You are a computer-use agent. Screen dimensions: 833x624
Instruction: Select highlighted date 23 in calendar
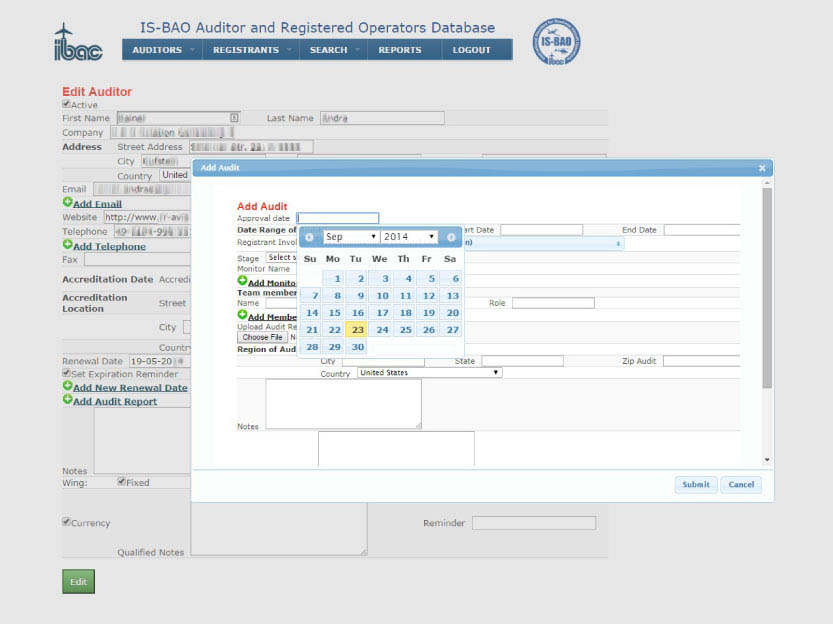coord(356,330)
